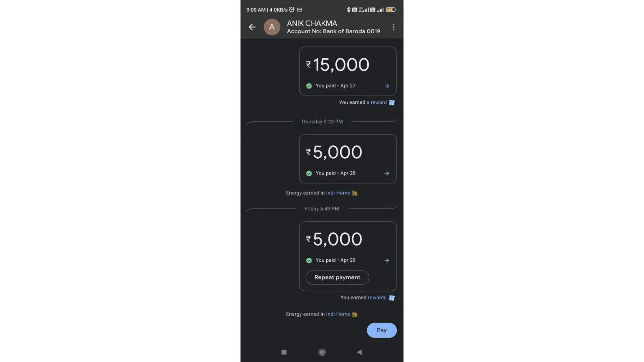The width and height of the screenshot is (644, 362).
Task: Open details arrow for Apr 28 payment
Action: [387, 173]
